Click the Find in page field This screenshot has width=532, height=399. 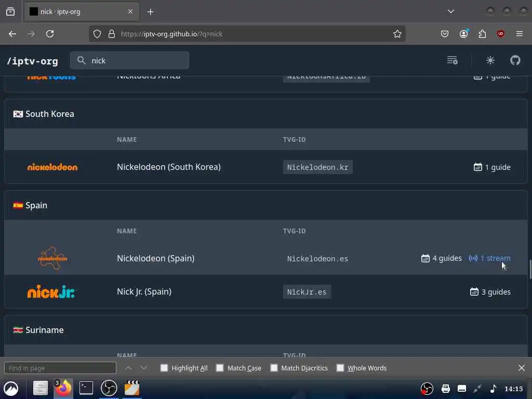point(60,368)
